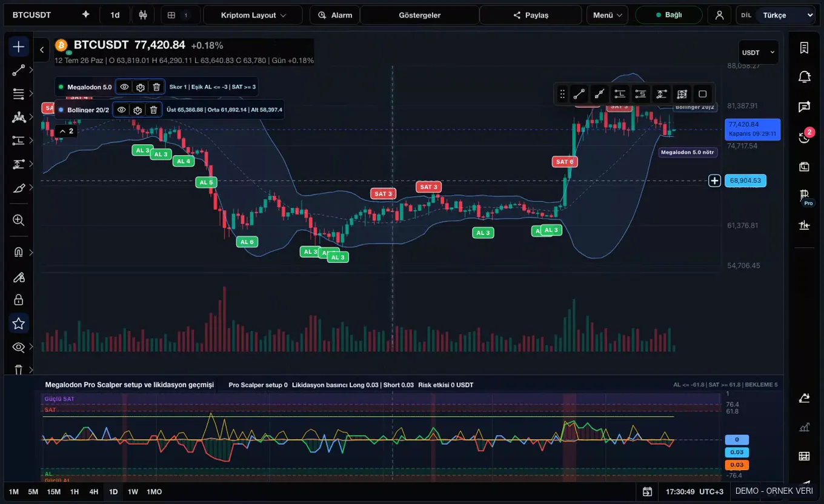Open the go-to-date calendar icon
This screenshot has height=504, width=824.
648,491
